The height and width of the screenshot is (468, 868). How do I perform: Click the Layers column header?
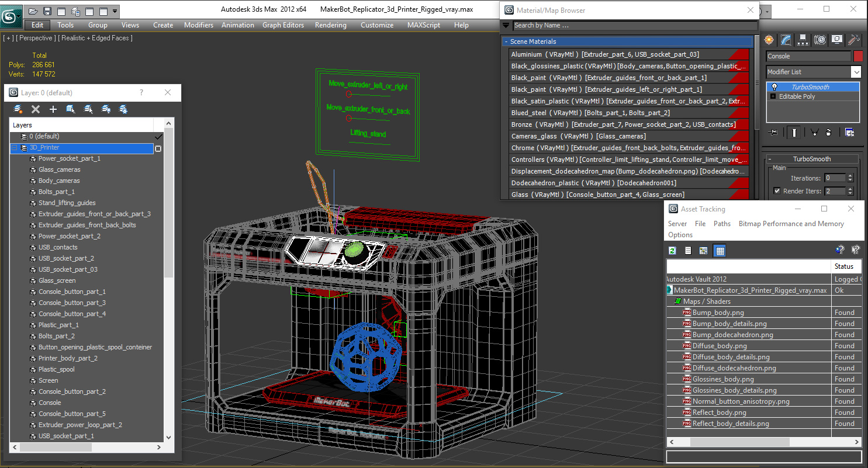click(x=82, y=125)
